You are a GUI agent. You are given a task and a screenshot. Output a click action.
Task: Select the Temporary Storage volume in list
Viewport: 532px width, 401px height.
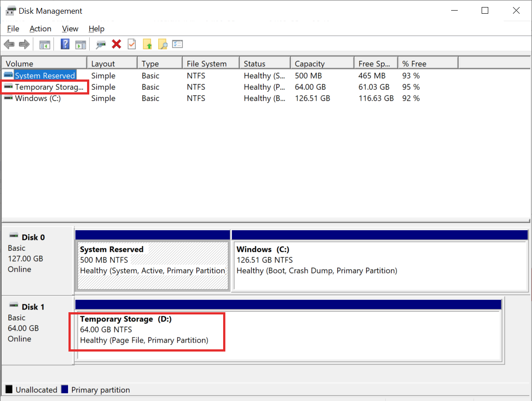[x=49, y=87]
